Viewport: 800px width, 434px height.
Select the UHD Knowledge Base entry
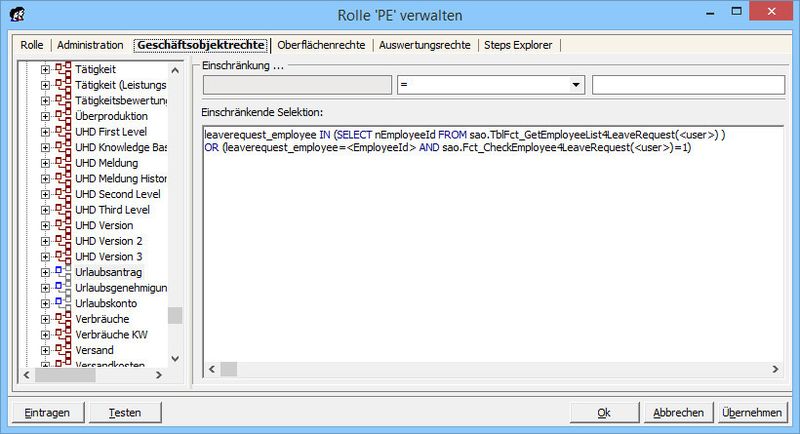tap(121, 147)
